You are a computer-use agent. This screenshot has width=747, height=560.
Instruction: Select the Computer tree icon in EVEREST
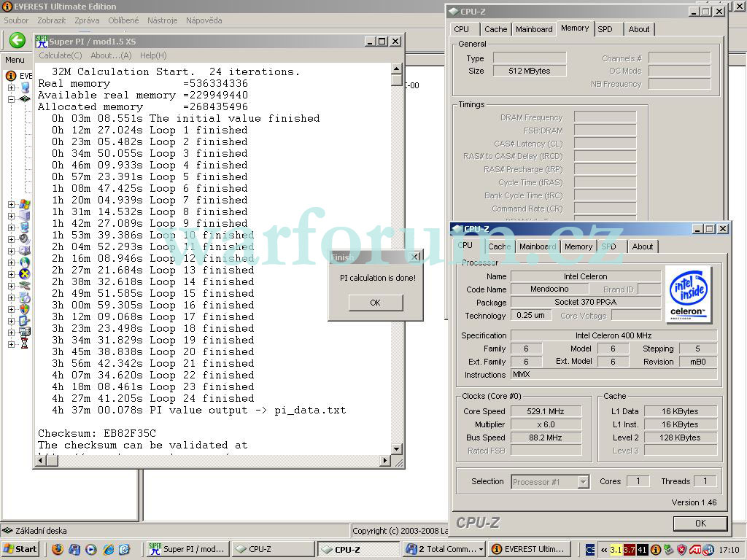(x=25, y=87)
